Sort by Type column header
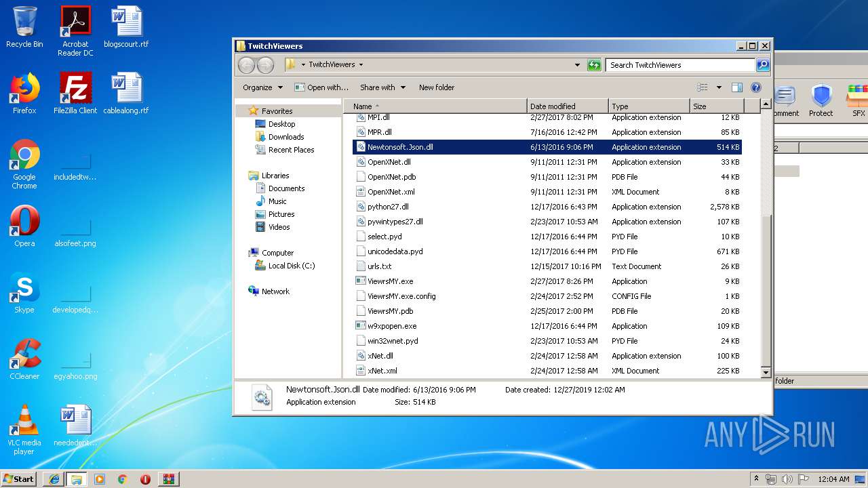This screenshot has height=488, width=868. [649, 106]
